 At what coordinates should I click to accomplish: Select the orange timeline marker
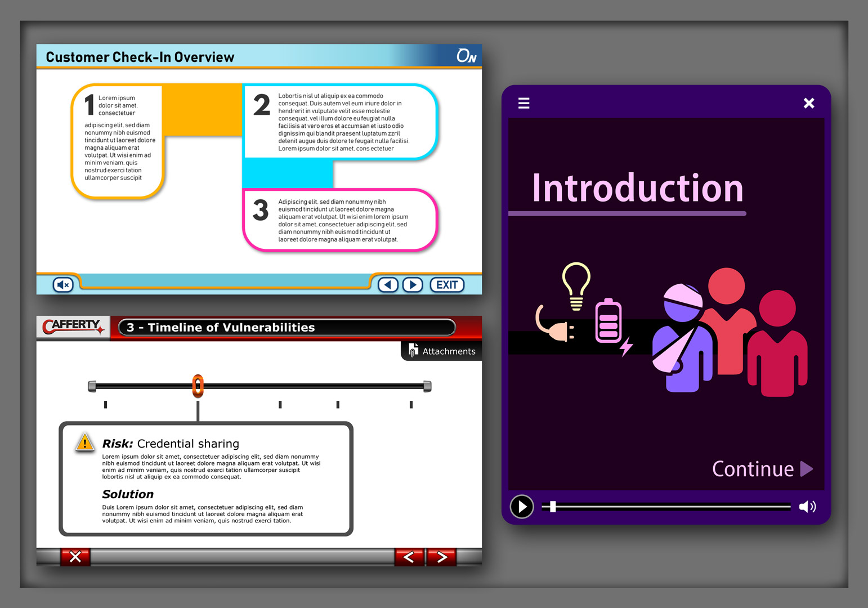[x=198, y=386]
